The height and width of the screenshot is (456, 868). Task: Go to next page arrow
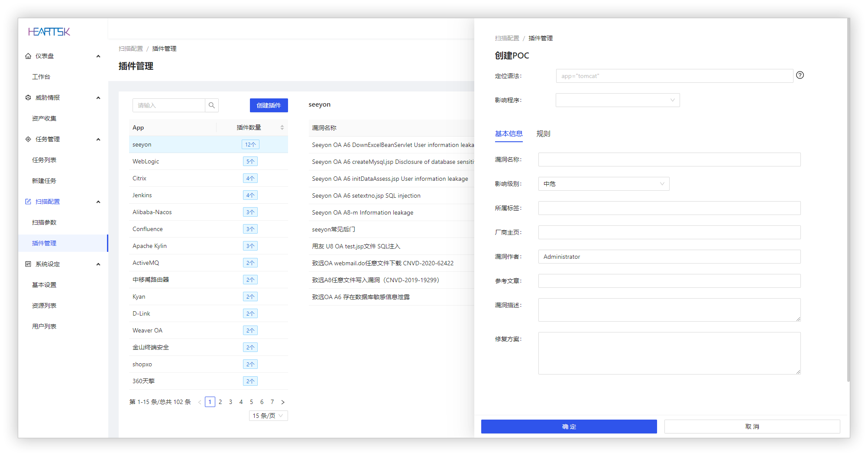click(x=283, y=402)
